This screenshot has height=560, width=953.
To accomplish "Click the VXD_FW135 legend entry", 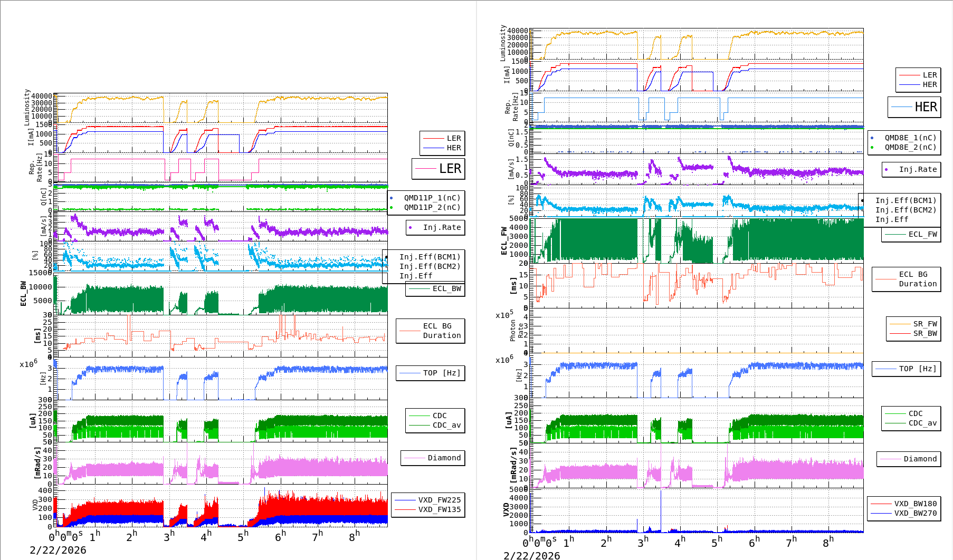I will (439, 509).
